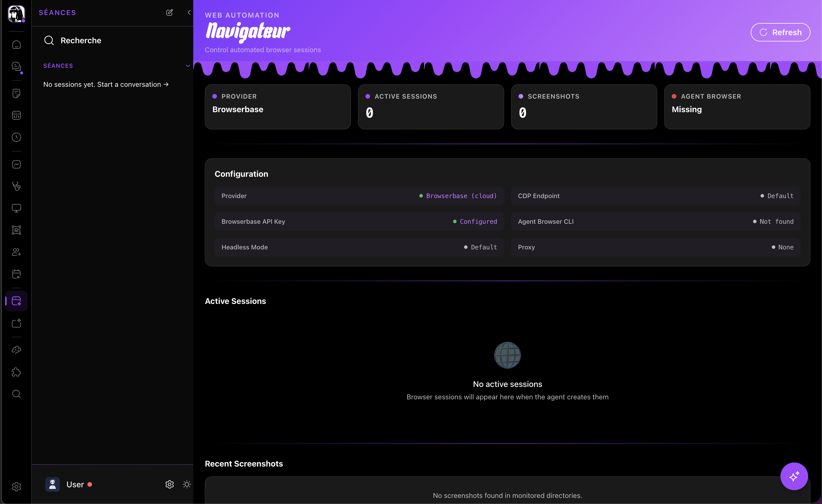The width and height of the screenshot is (822, 504).
Task: Click the code window icon in sidebar
Action: click(16, 115)
